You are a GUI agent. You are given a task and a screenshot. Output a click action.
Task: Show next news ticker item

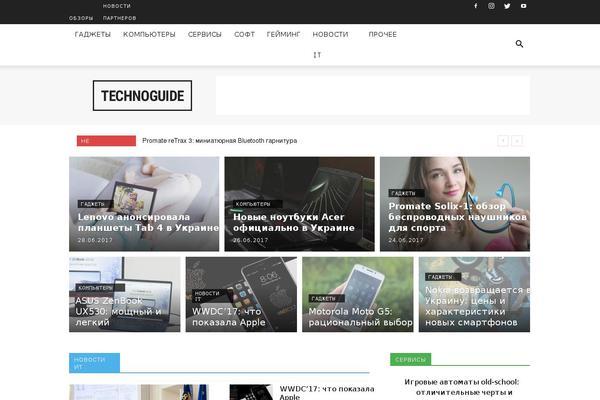point(517,141)
